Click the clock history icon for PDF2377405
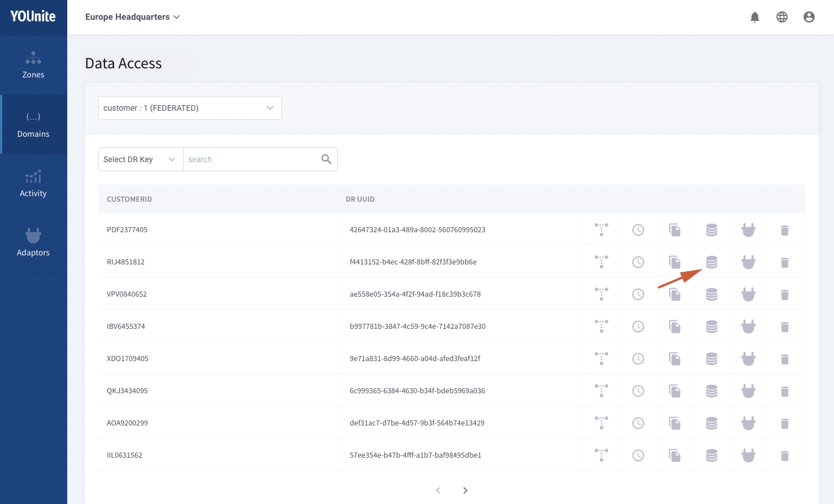Viewport: 834px width, 504px height. tap(638, 230)
